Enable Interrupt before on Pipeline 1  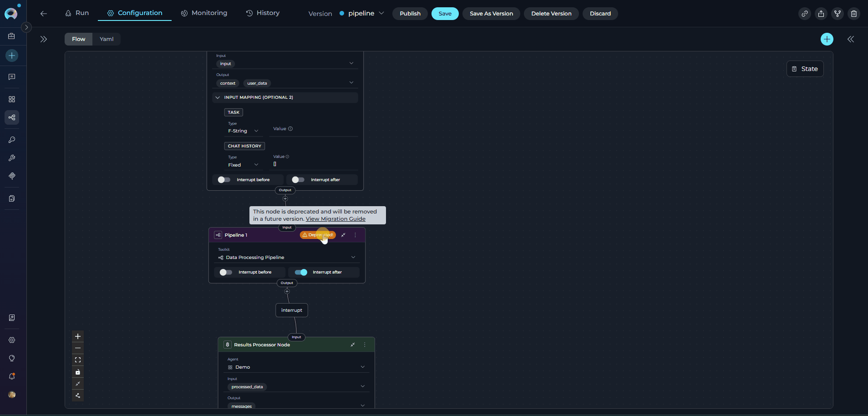point(226,272)
